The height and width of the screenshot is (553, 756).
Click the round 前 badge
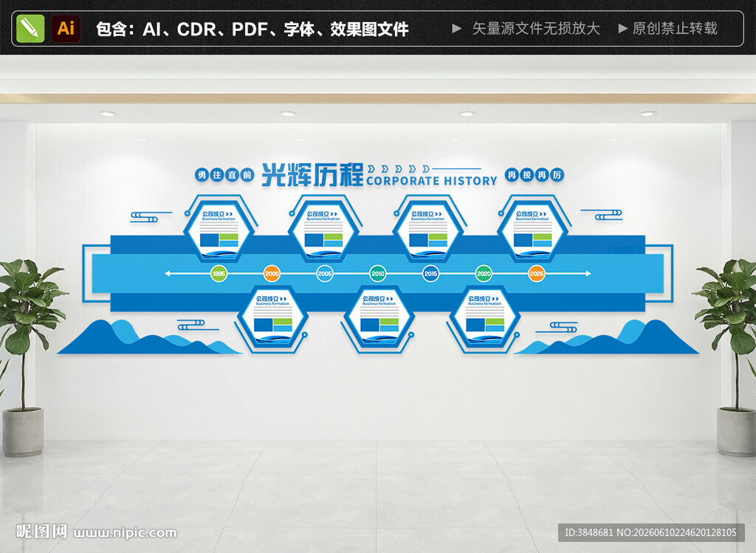click(247, 174)
